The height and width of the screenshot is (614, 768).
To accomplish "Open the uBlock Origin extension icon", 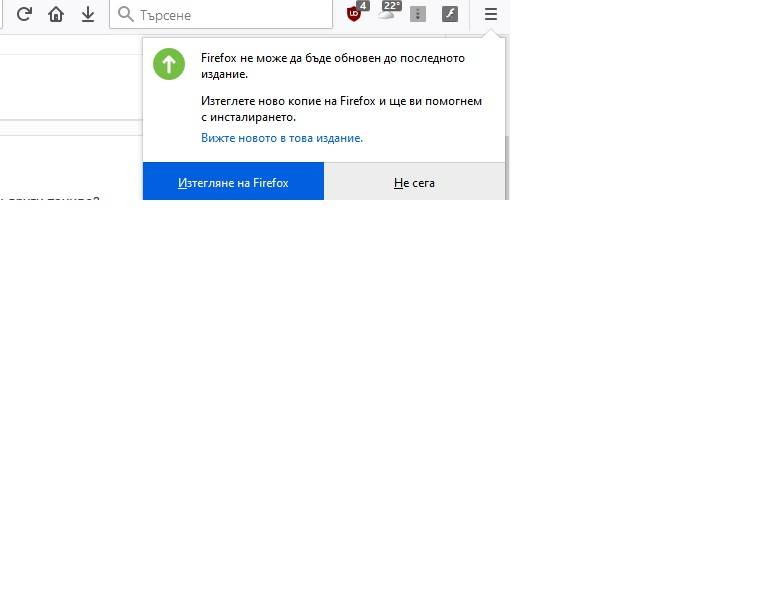I will [x=356, y=12].
